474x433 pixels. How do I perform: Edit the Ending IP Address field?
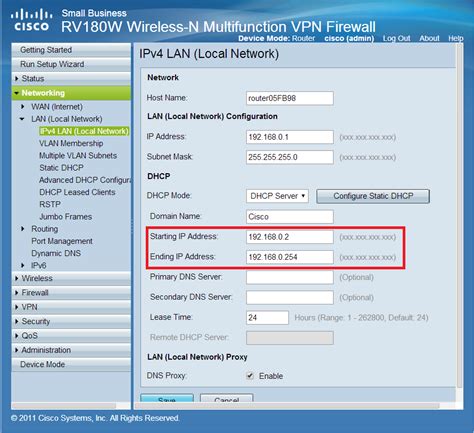point(290,257)
